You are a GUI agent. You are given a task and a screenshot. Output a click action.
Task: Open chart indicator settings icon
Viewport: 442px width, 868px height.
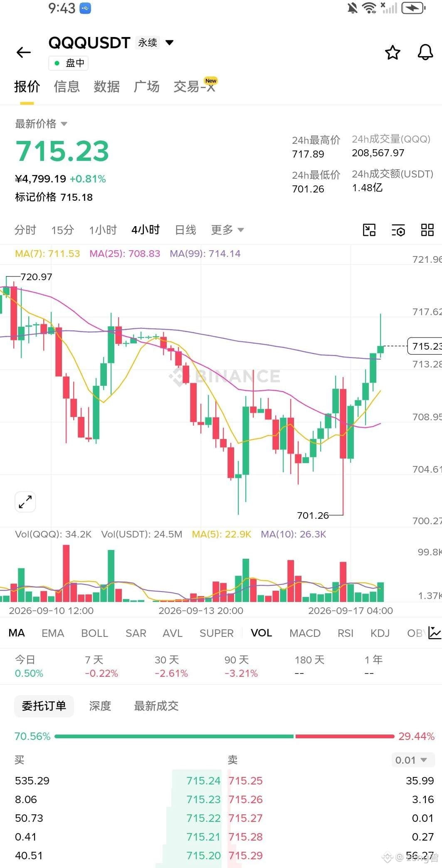(x=398, y=230)
